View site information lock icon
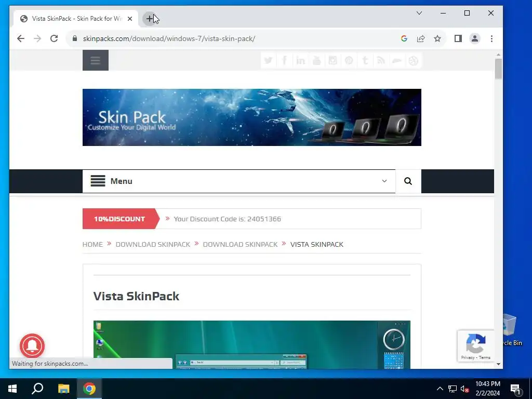Screen dimensions: 532x399 pyautogui.click(x=75, y=38)
